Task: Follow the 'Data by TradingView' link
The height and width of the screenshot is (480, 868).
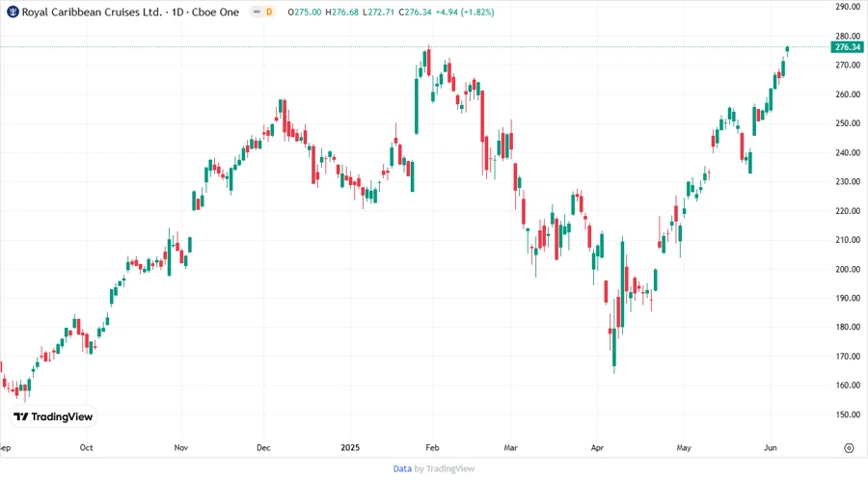Action: coord(433,469)
